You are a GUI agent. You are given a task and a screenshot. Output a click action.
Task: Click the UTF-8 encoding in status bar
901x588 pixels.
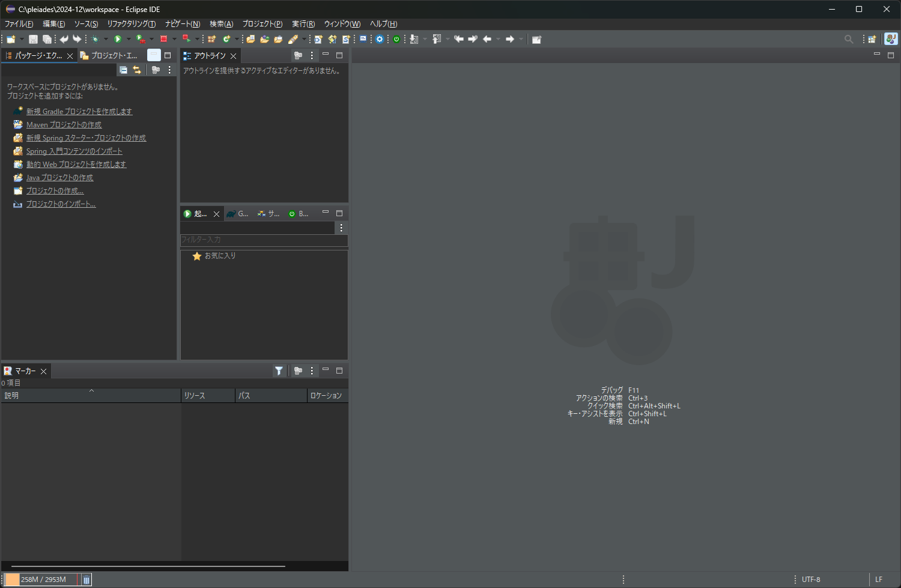[811, 580]
